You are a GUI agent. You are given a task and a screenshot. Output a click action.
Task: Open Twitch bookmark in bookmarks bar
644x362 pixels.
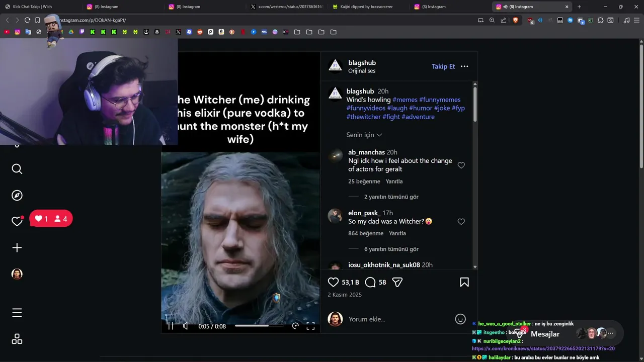point(82,32)
